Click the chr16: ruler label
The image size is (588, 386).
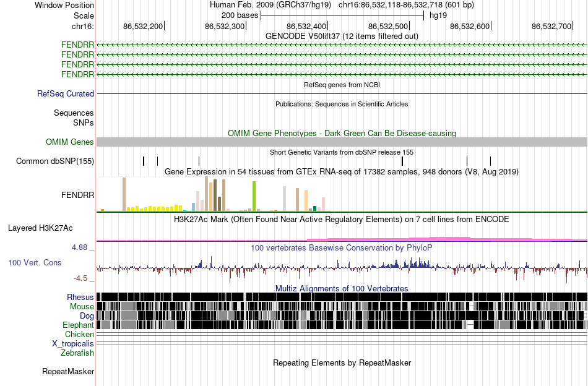point(83,26)
